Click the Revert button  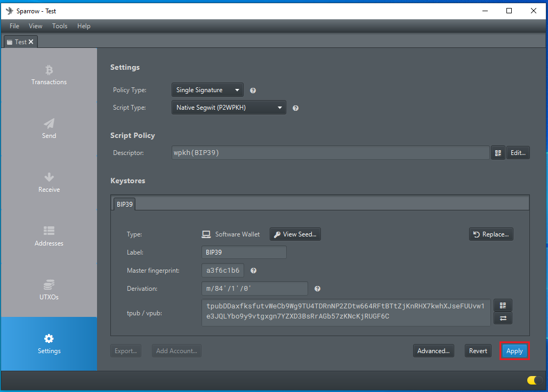coord(478,351)
